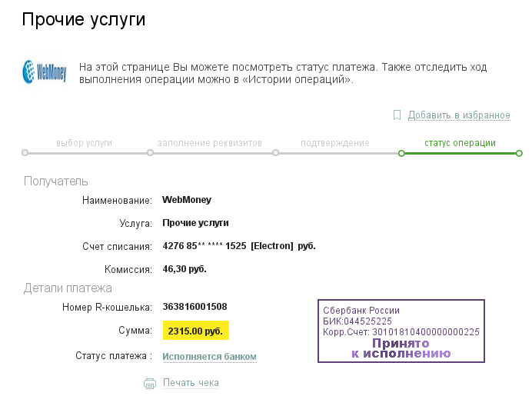This screenshot has width=532, height=396.
Task: Click the recipient name WebMoney in bold
Action: (x=187, y=200)
